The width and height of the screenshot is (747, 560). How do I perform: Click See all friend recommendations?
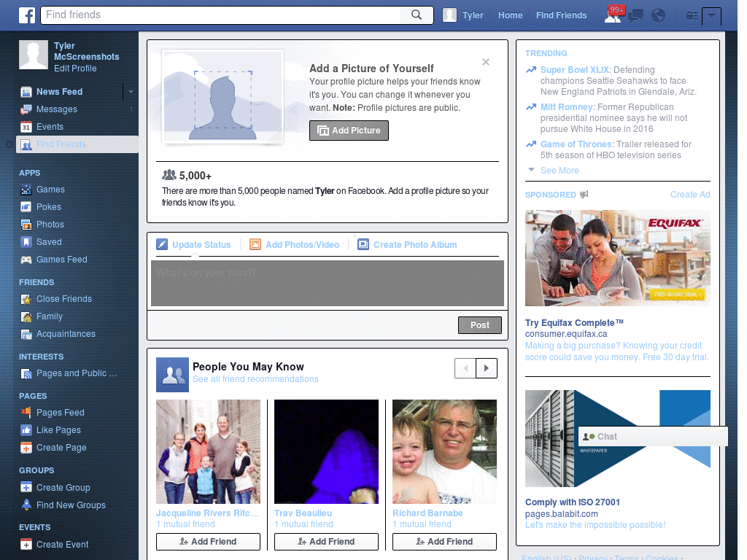[255, 379]
